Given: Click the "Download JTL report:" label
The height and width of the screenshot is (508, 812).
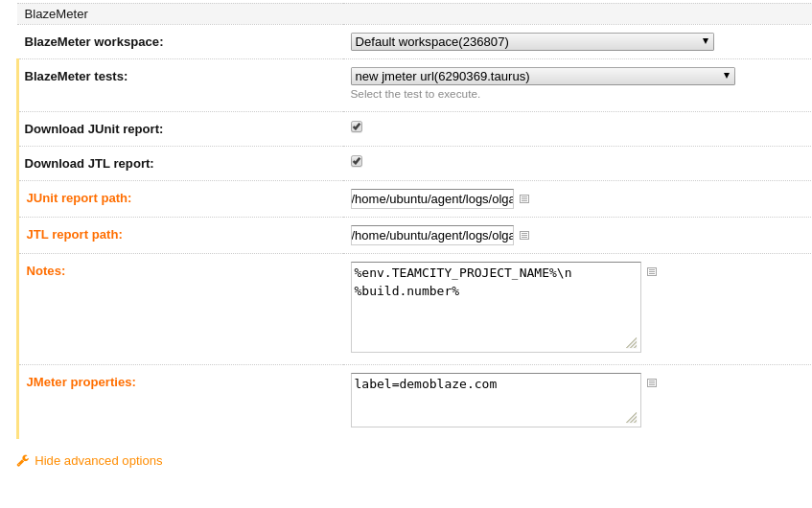Looking at the screenshot, I should click(x=89, y=163).
